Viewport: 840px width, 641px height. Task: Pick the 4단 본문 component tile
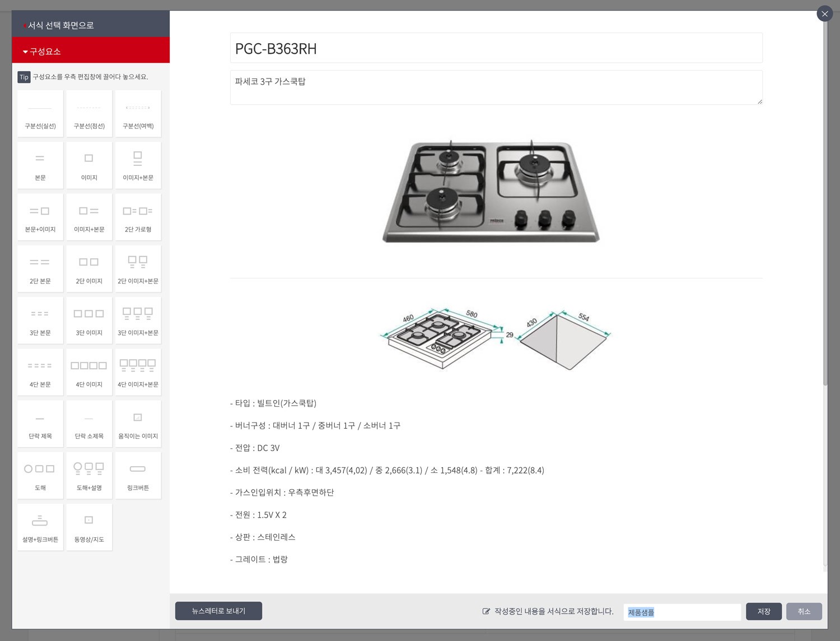[40, 372]
